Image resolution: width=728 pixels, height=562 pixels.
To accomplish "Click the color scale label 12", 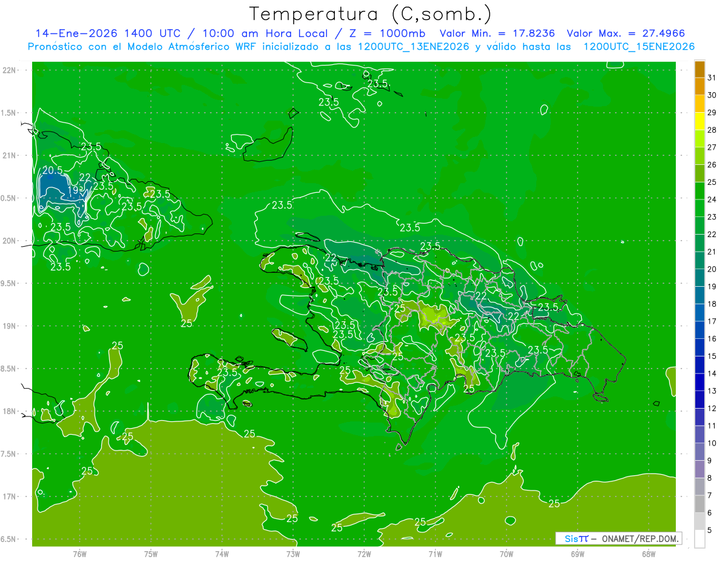I will coord(712,408).
